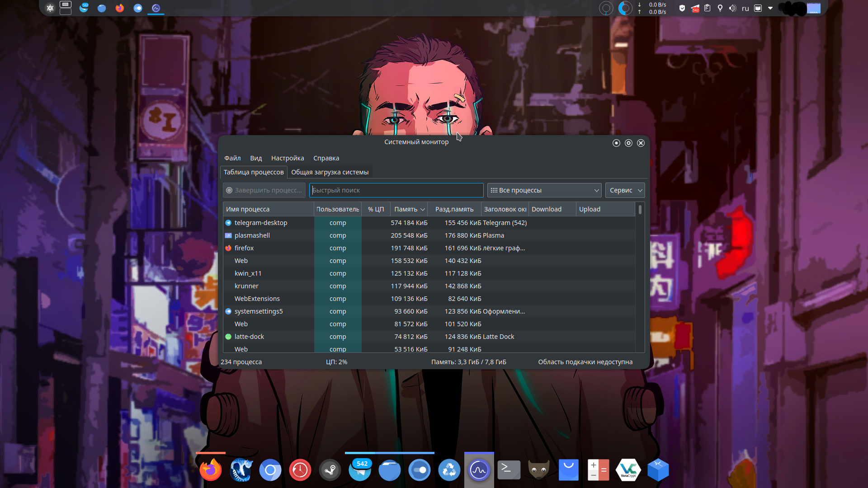The width and height of the screenshot is (868, 488).
Task: Switch keyboard layout via ru indicator
Action: [x=745, y=8]
